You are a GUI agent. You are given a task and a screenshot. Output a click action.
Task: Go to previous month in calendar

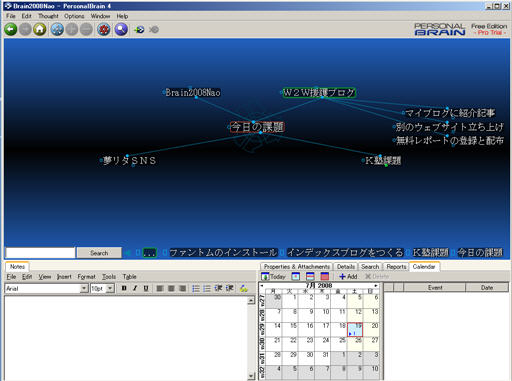pyautogui.click(x=262, y=286)
